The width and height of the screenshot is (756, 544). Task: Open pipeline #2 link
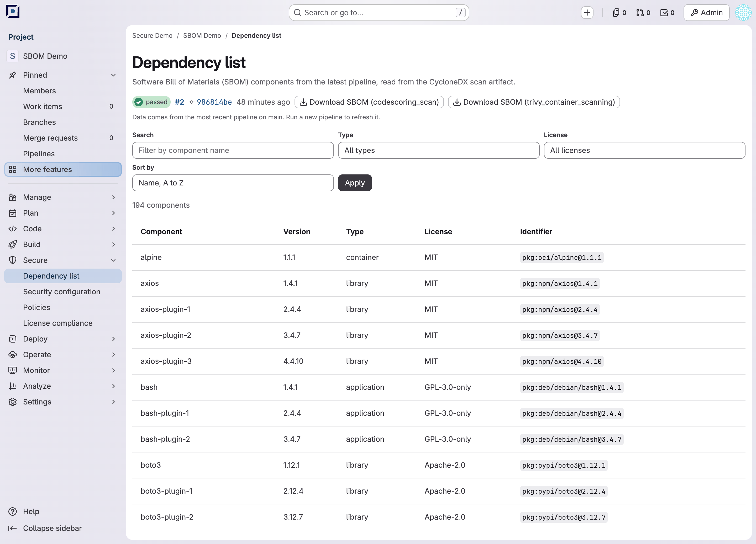click(x=179, y=102)
